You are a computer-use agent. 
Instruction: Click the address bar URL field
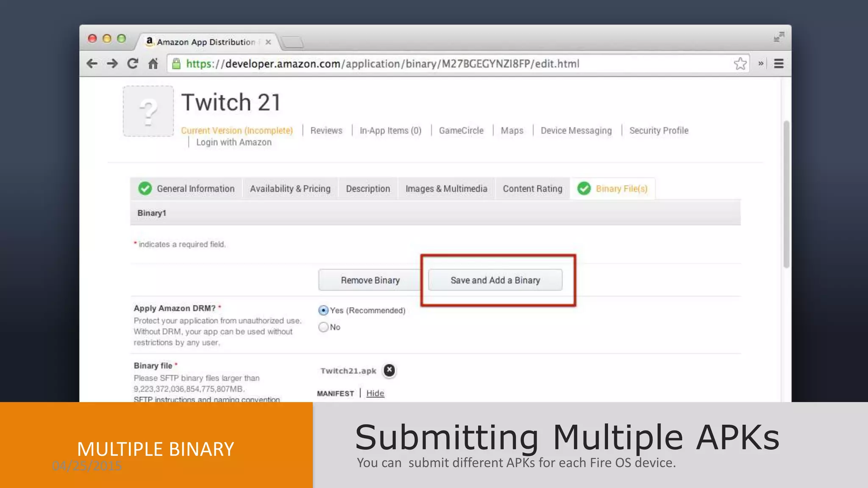pyautogui.click(x=458, y=64)
